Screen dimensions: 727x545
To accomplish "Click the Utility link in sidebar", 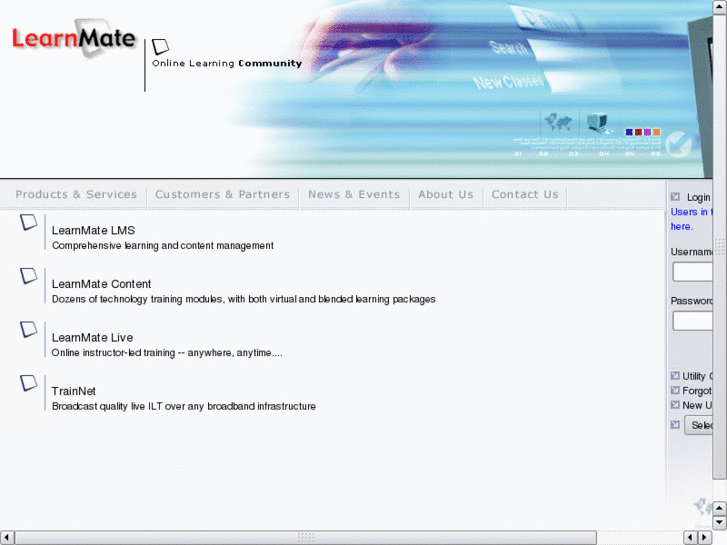I will tap(697, 376).
